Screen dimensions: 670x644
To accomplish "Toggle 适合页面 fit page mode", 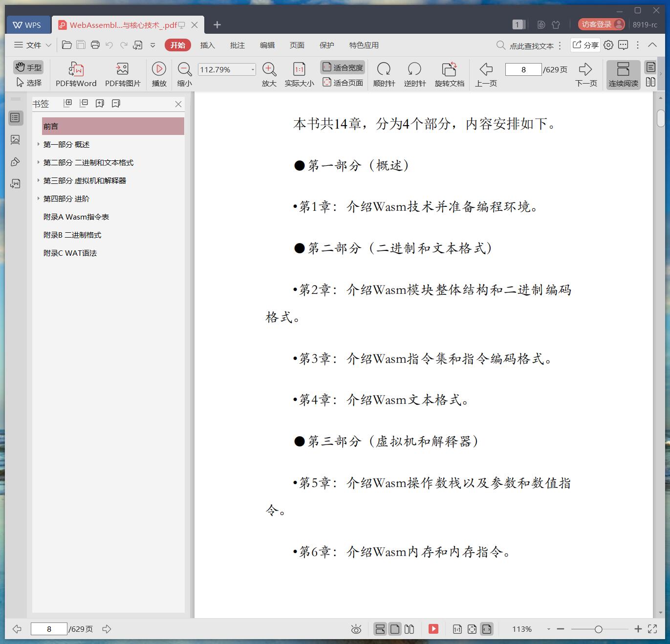I will (343, 83).
